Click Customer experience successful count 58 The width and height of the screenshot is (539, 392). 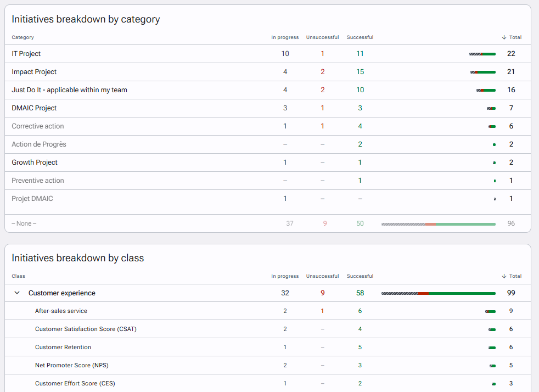pyautogui.click(x=360, y=293)
